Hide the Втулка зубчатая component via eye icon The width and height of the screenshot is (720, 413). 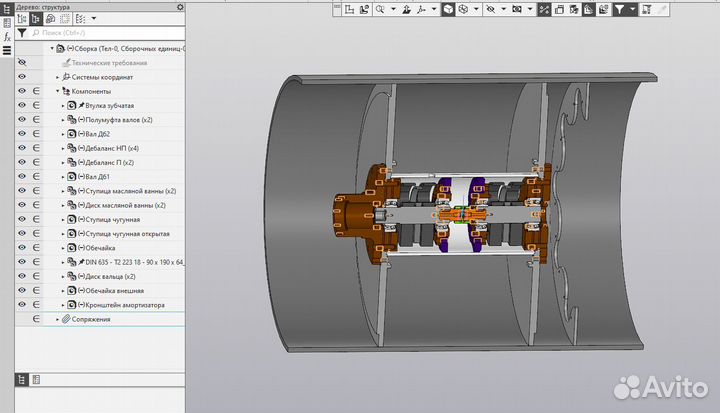coord(22,105)
